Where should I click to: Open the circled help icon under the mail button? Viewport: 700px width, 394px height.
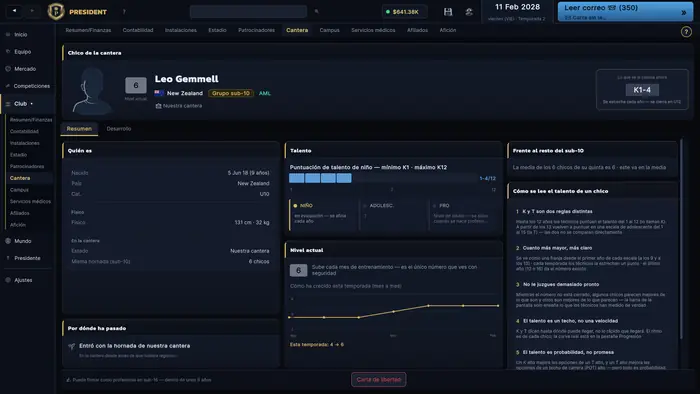(x=686, y=32)
